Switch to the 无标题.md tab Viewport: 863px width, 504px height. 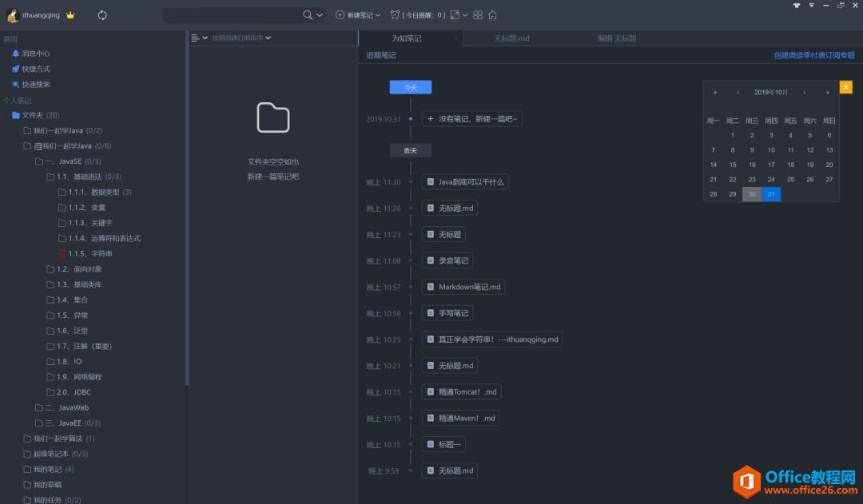[511, 38]
